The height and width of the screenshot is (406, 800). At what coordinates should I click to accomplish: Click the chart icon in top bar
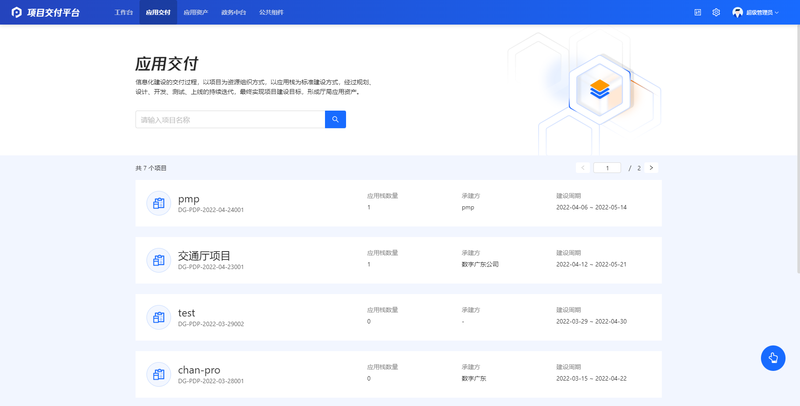(698, 12)
